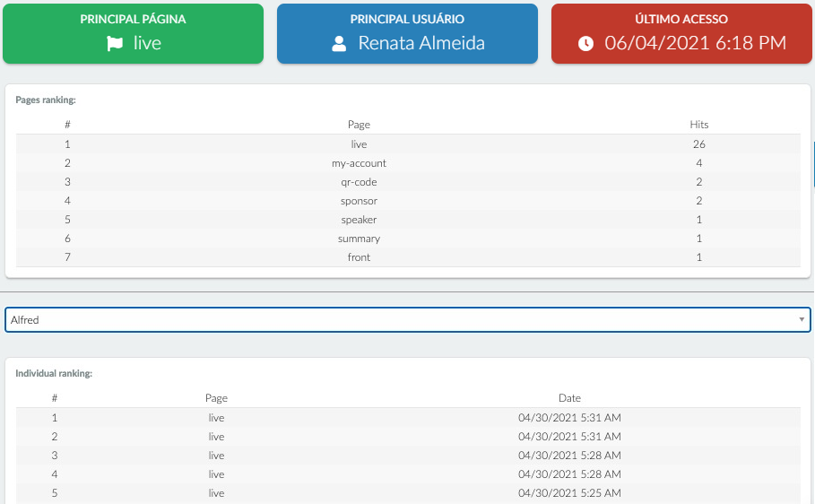Click the speaker page row
The width and height of the screenshot is (815, 504).
408,219
